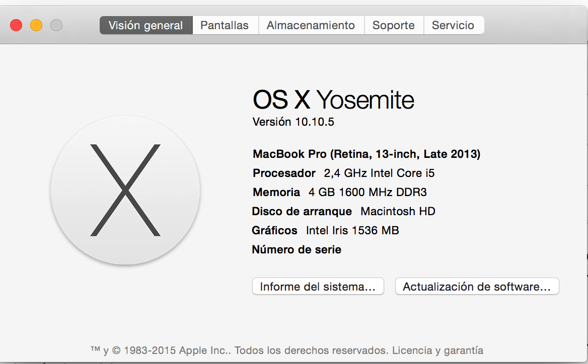Viewport: 588px width, 364px height.
Task: Open Informe del sistema
Action: [x=318, y=287]
